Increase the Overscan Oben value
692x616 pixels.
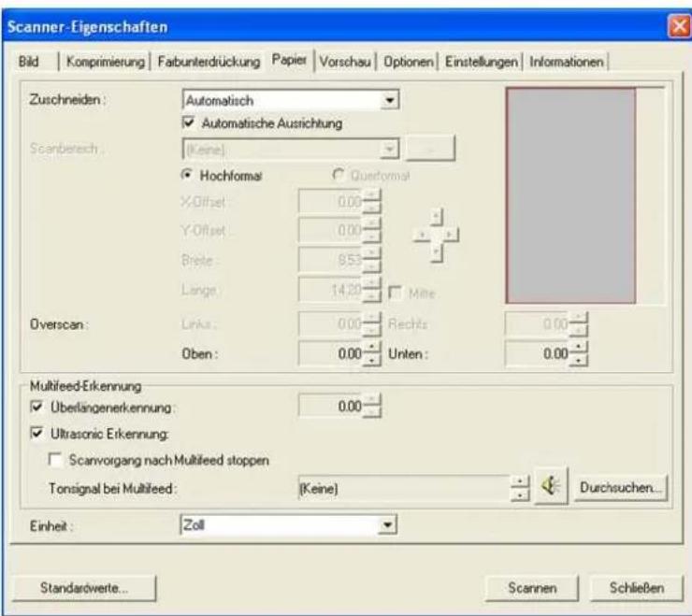[x=371, y=348]
